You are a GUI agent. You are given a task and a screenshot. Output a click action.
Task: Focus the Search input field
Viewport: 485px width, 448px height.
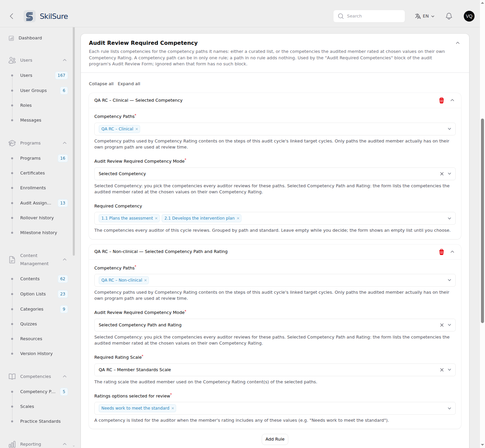tap(369, 16)
